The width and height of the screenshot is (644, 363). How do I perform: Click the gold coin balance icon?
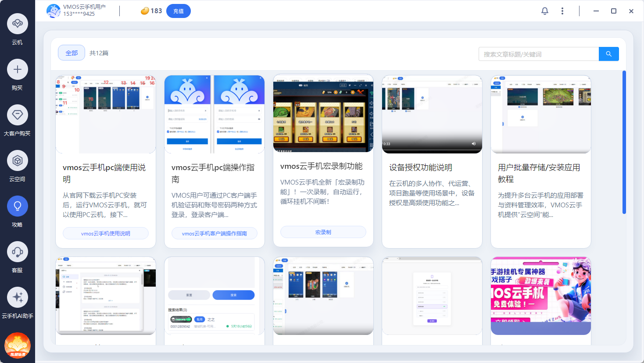[145, 11]
